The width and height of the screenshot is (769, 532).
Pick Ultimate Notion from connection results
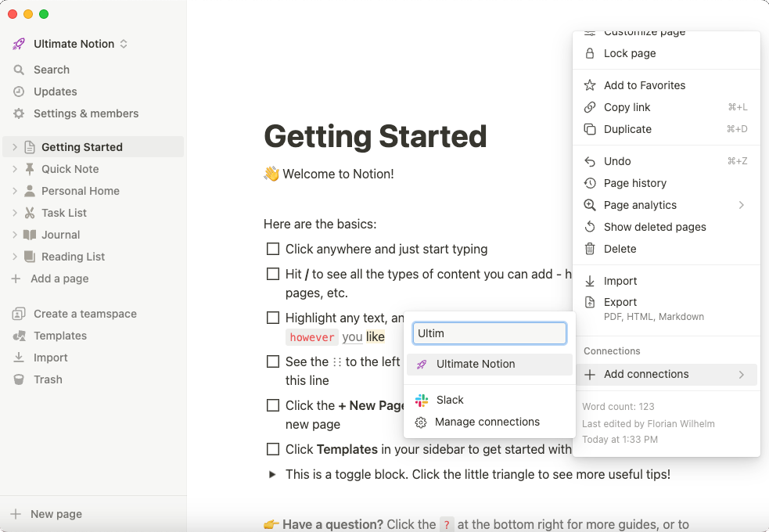[490, 365]
